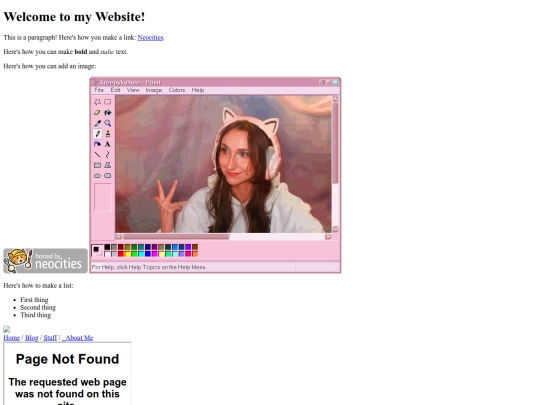
Task: Click 'The requested web page' error text
Action: tap(68, 382)
